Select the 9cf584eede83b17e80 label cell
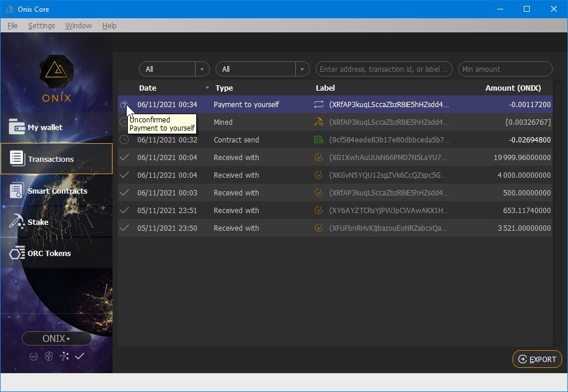The image size is (568, 392). (x=389, y=139)
